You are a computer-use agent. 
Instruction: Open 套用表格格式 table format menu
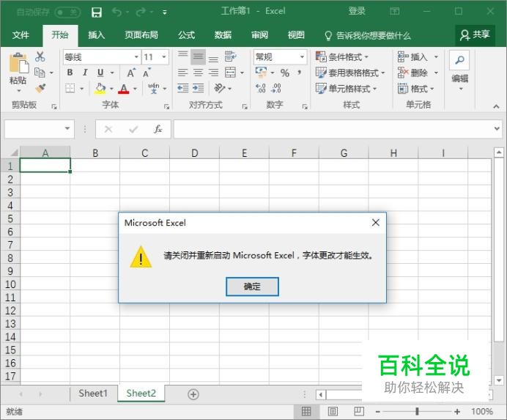tap(350, 73)
